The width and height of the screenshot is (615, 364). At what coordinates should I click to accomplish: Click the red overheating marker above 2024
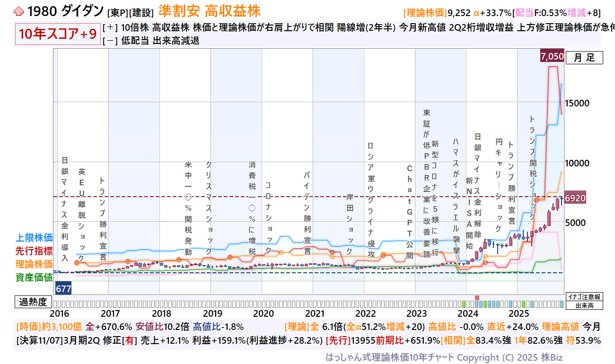477,297
